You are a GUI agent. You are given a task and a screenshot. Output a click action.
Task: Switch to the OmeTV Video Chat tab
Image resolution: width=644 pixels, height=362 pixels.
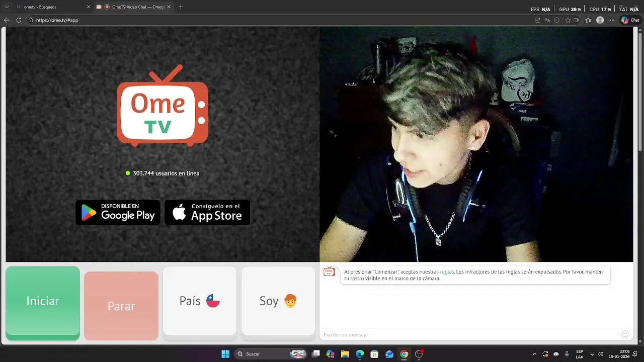point(133,7)
